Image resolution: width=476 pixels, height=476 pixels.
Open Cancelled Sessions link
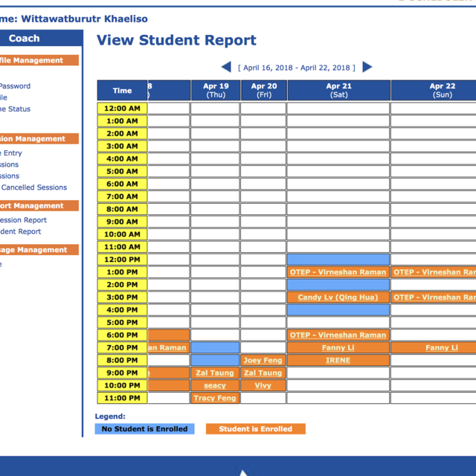[x=34, y=187]
